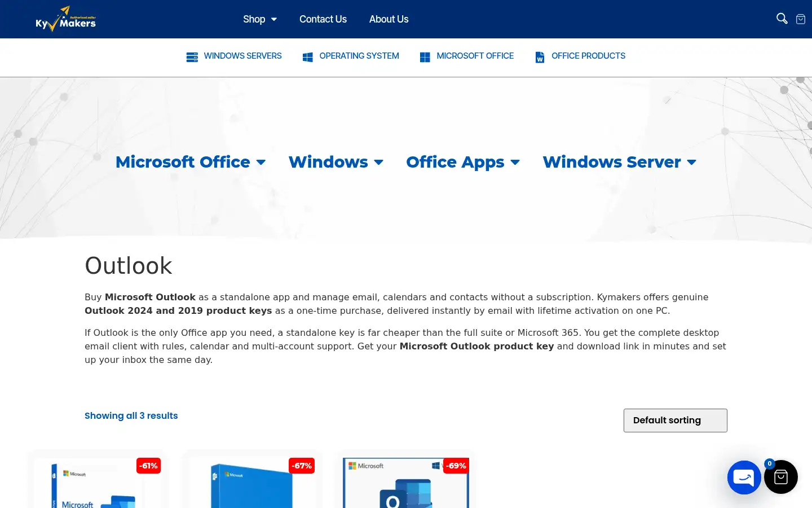
Task: Open the product with -67% badge
Action: (x=251, y=483)
